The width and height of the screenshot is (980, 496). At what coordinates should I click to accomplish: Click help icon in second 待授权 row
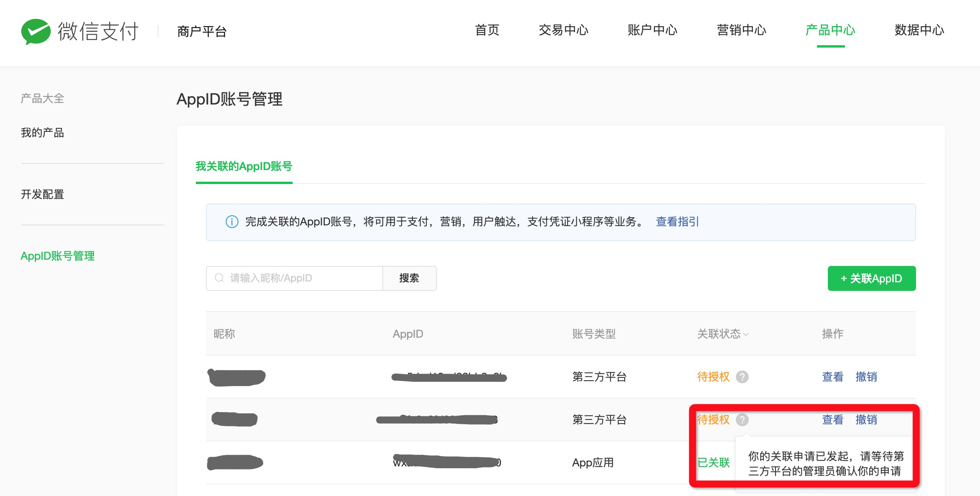click(742, 420)
